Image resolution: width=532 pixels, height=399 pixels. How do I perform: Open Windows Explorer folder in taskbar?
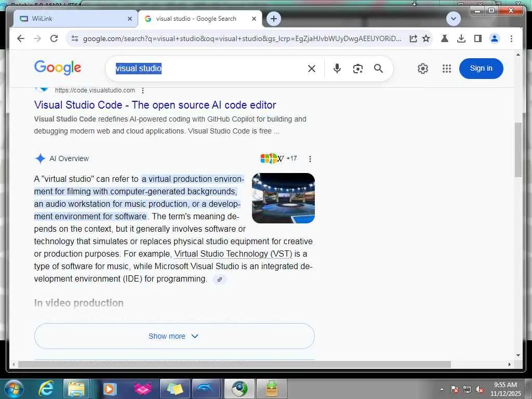76,389
